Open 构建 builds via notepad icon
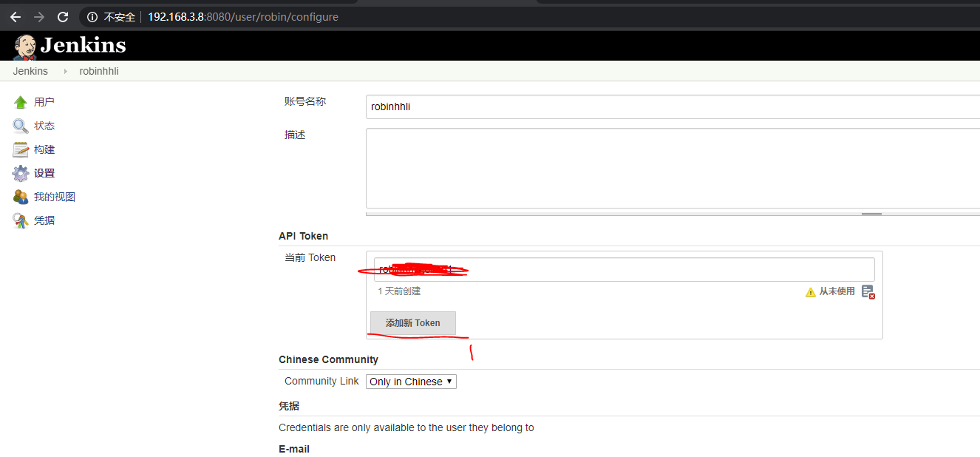This screenshot has width=980, height=457. [x=21, y=149]
